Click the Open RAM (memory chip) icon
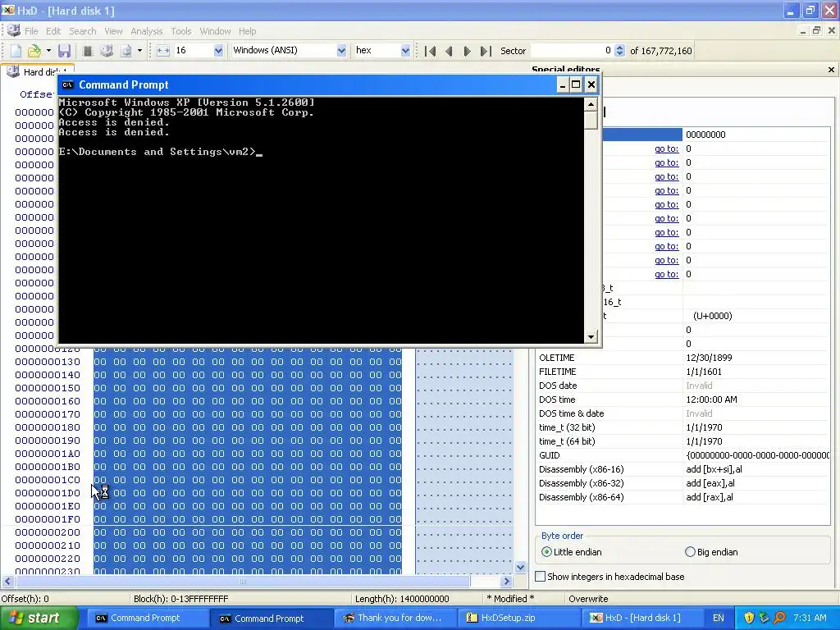The height and width of the screenshot is (630, 840). pos(87,51)
